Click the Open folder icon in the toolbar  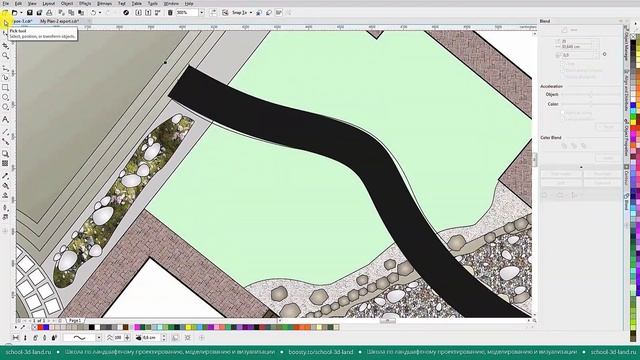(15, 13)
